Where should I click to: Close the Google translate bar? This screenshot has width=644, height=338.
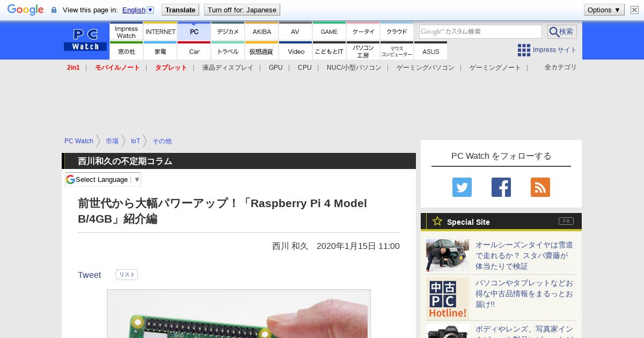(634, 10)
